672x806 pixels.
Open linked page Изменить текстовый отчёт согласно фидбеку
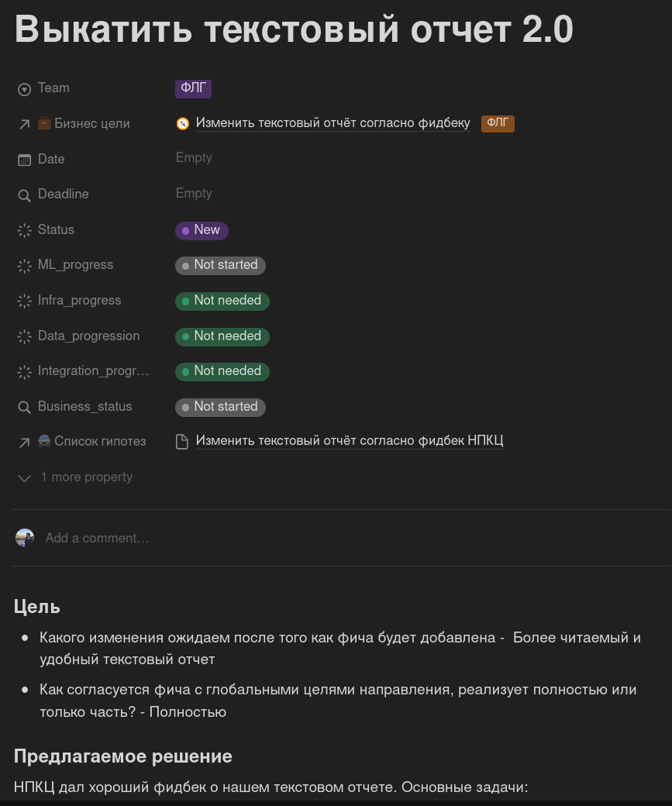(x=333, y=123)
